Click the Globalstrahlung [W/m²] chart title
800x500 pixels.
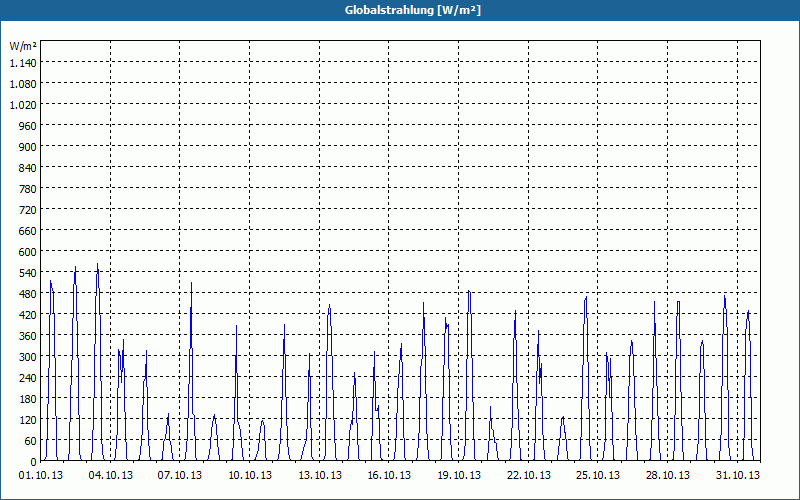coord(412,10)
